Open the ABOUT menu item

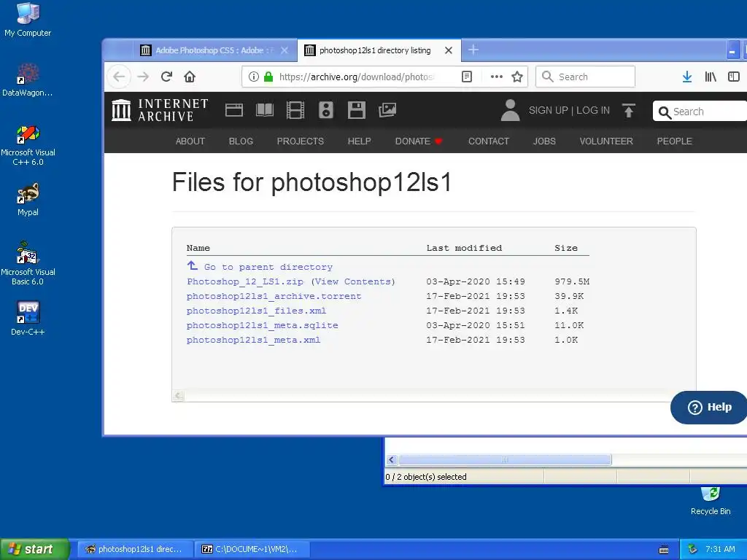pos(190,141)
